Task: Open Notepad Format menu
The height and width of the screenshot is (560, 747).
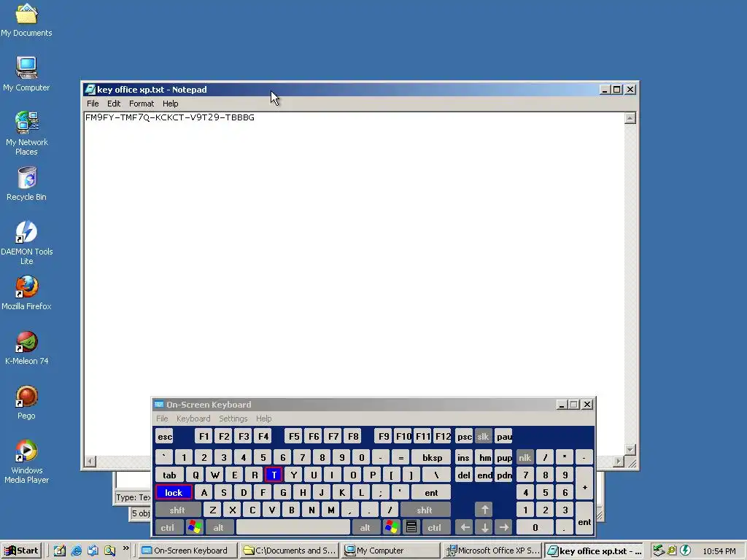Action: coord(142,104)
